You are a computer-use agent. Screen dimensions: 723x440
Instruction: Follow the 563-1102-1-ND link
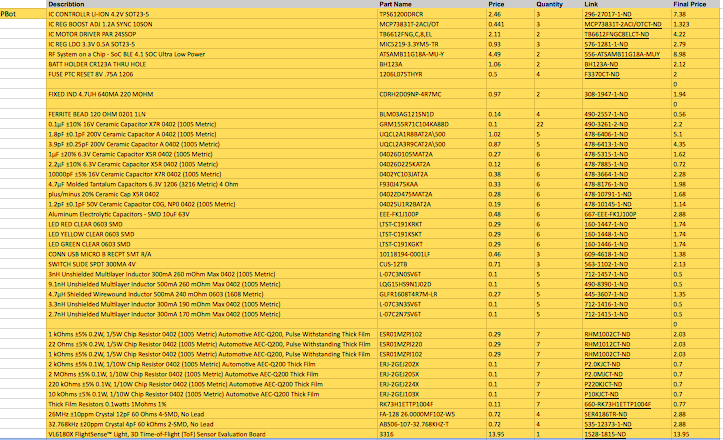606,264
